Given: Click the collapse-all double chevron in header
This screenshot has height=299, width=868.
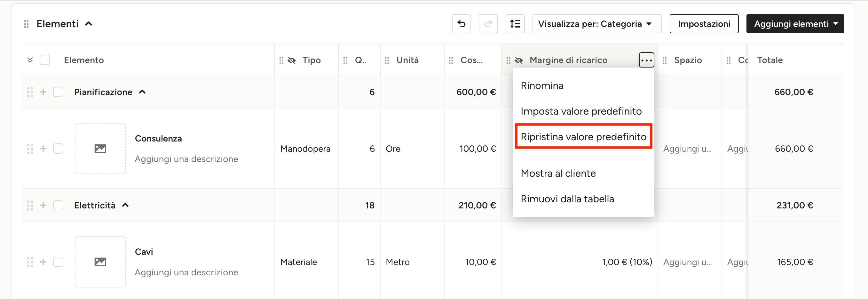Looking at the screenshot, I should 30,60.
